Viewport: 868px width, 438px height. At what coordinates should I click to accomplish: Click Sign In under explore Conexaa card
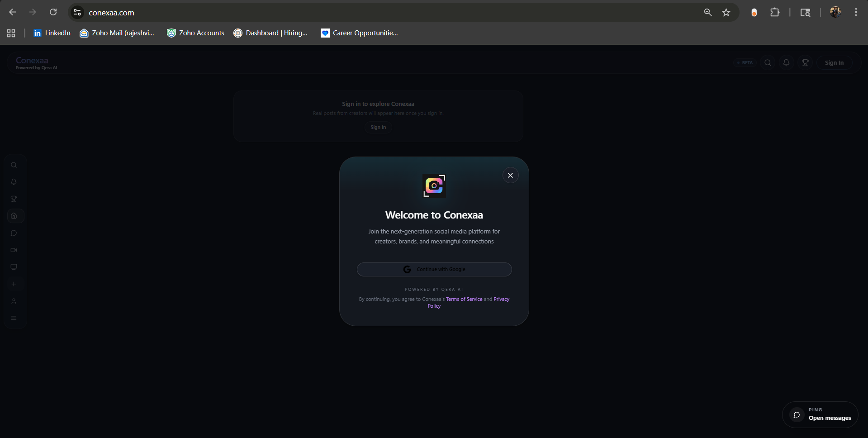(378, 127)
